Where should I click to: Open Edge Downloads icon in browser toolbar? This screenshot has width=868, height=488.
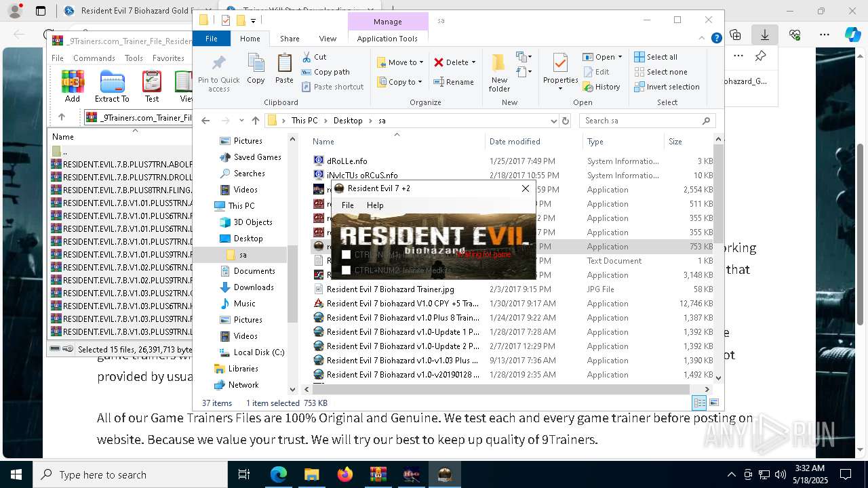(765, 35)
